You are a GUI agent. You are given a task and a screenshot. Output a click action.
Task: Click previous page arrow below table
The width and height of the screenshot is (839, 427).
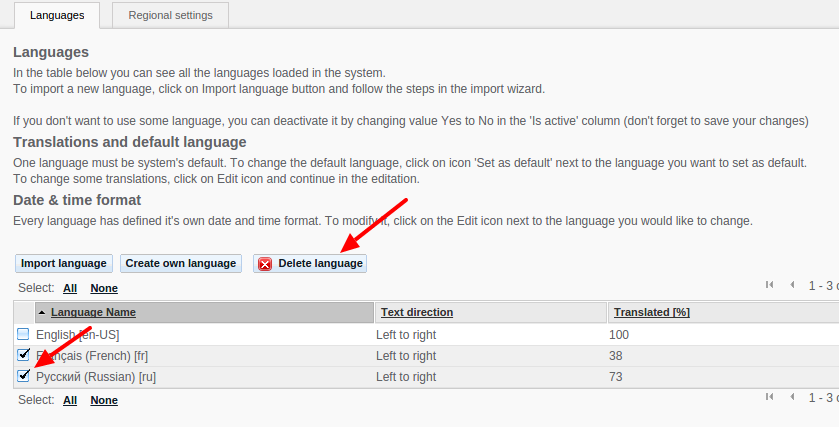(792, 396)
